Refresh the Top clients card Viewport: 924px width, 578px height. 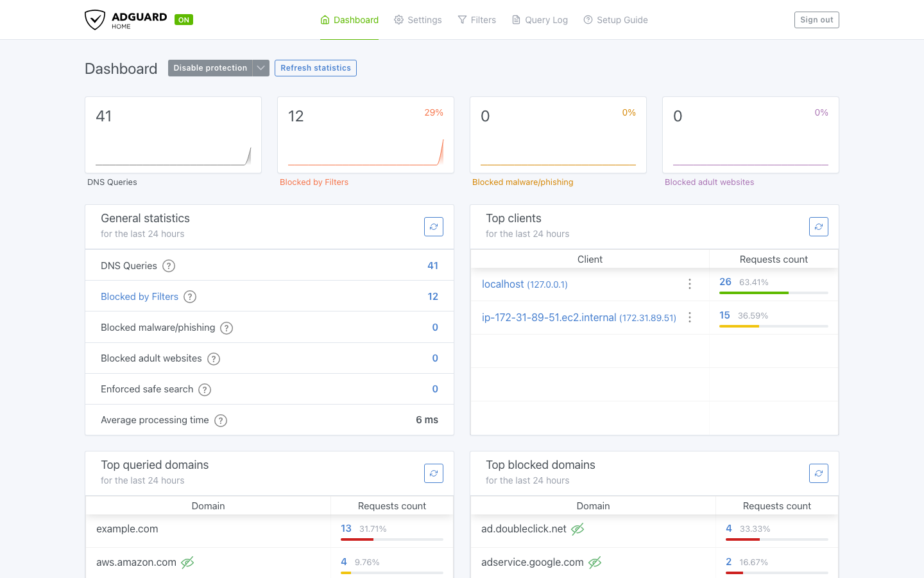(819, 227)
